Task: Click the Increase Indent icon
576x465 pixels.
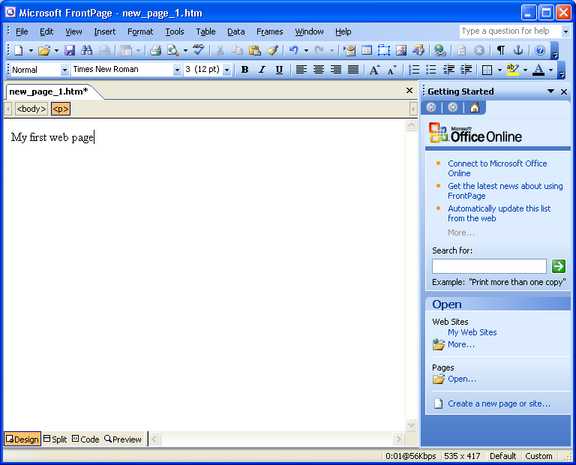Action: 466,69
